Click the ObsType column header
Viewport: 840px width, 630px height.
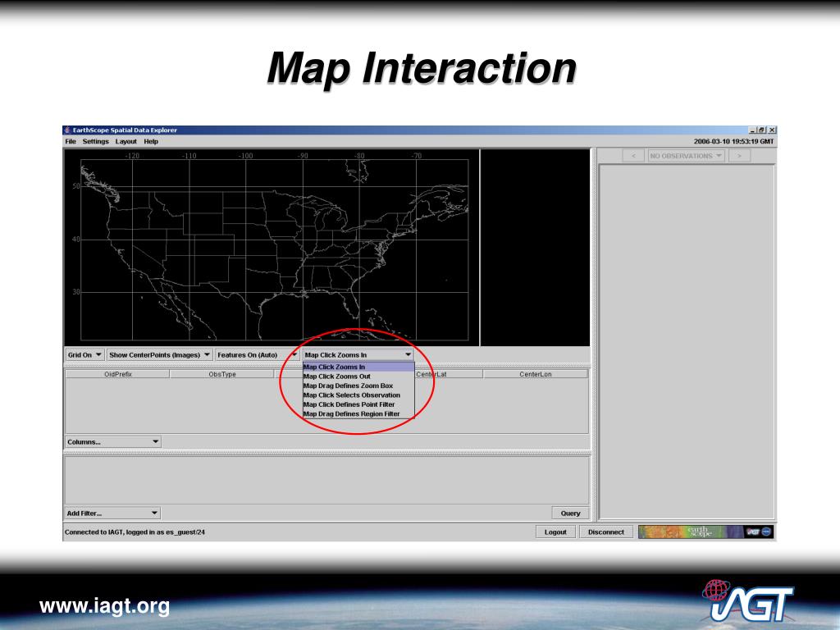click(x=222, y=374)
